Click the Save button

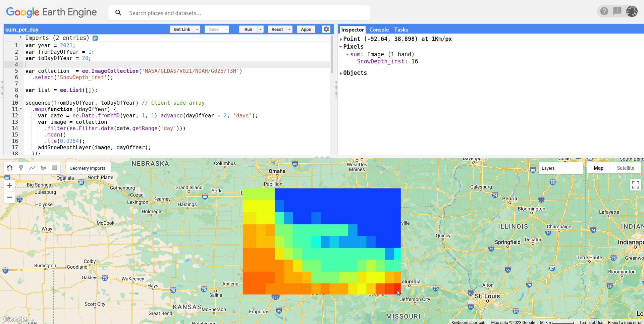point(214,30)
